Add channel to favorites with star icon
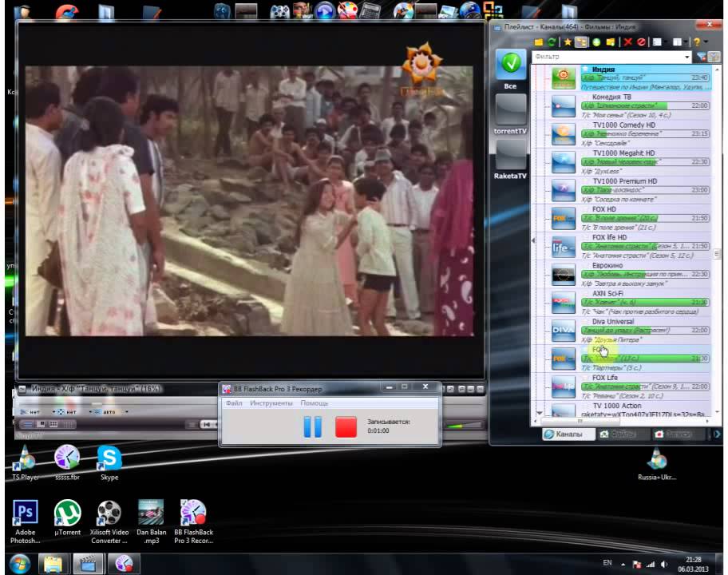 click(568, 42)
